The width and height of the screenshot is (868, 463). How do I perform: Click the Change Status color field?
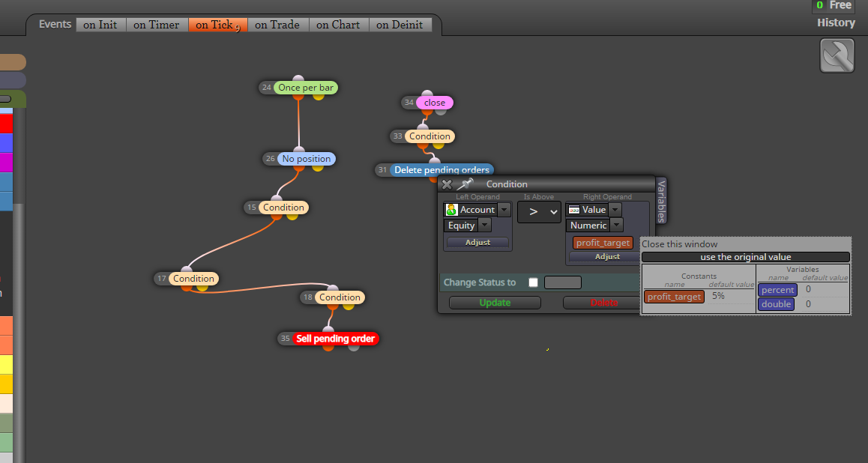tap(562, 282)
